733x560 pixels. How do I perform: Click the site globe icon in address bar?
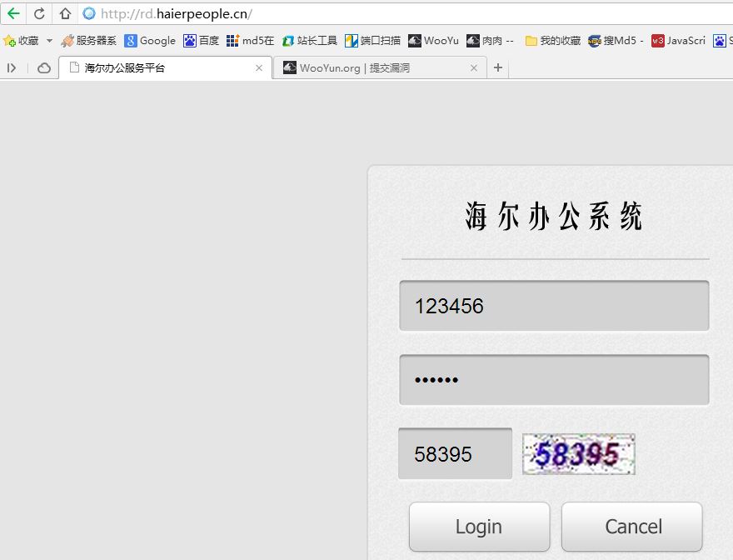[x=89, y=13]
